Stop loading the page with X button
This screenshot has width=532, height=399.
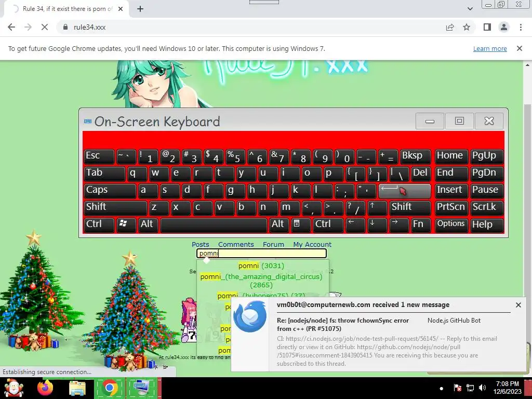point(45,27)
